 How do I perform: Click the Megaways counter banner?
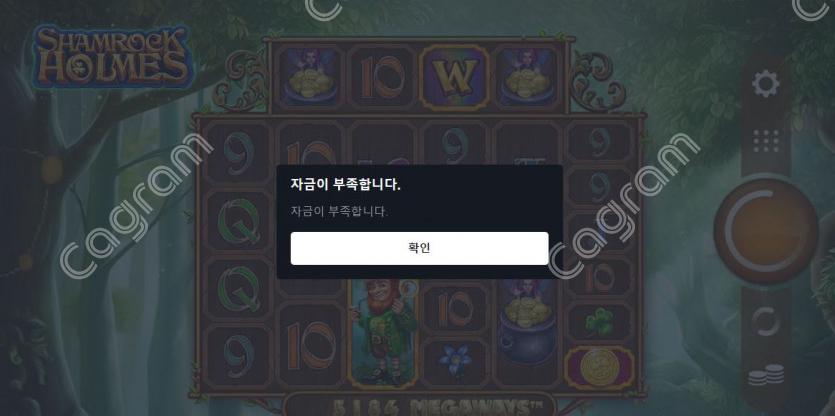(419, 406)
